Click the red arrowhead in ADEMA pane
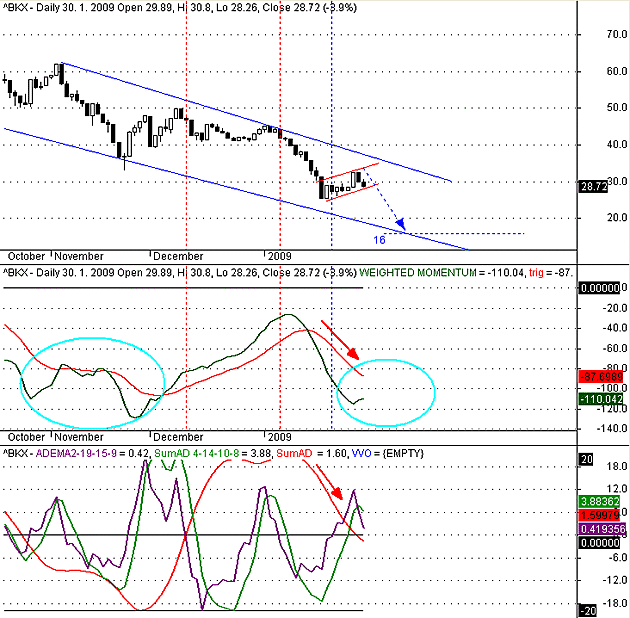 tap(337, 493)
